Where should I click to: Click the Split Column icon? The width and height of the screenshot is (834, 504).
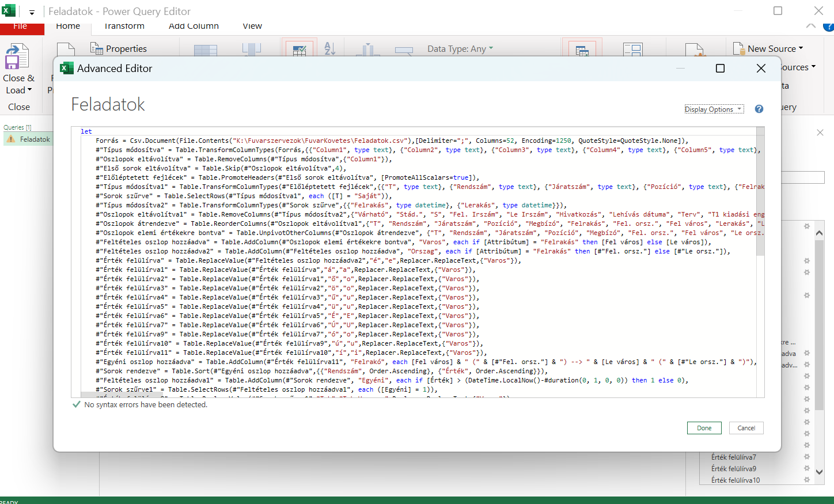click(x=367, y=50)
